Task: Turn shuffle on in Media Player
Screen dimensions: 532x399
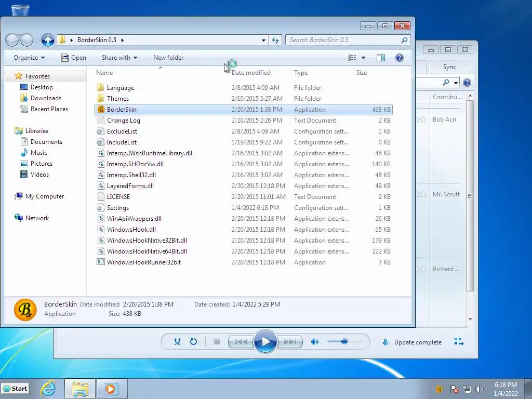Action: [177, 342]
